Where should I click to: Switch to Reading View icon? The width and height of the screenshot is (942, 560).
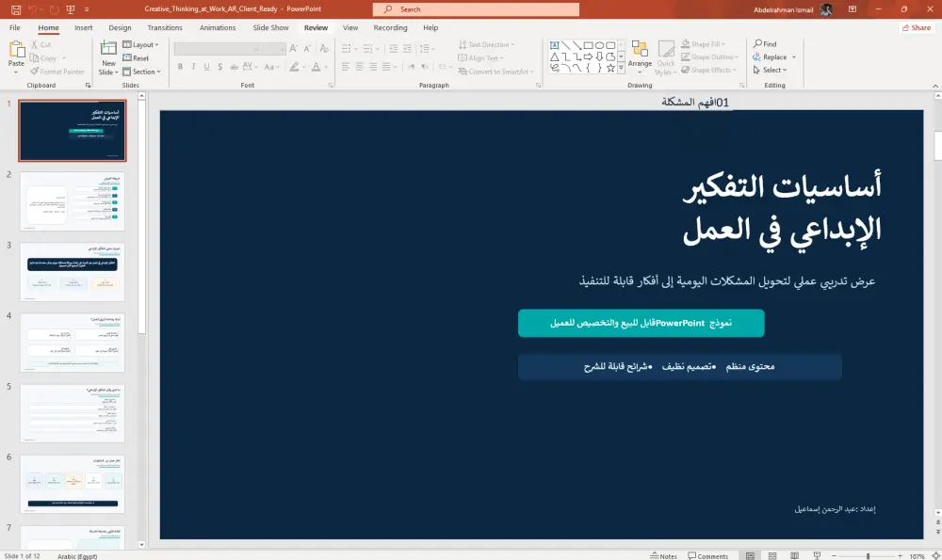click(x=794, y=556)
